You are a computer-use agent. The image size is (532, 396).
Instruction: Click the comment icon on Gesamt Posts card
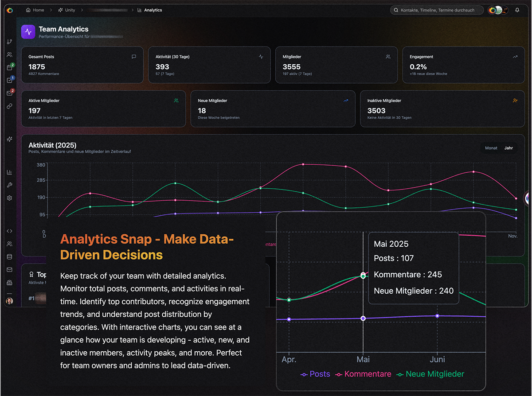[x=134, y=57]
